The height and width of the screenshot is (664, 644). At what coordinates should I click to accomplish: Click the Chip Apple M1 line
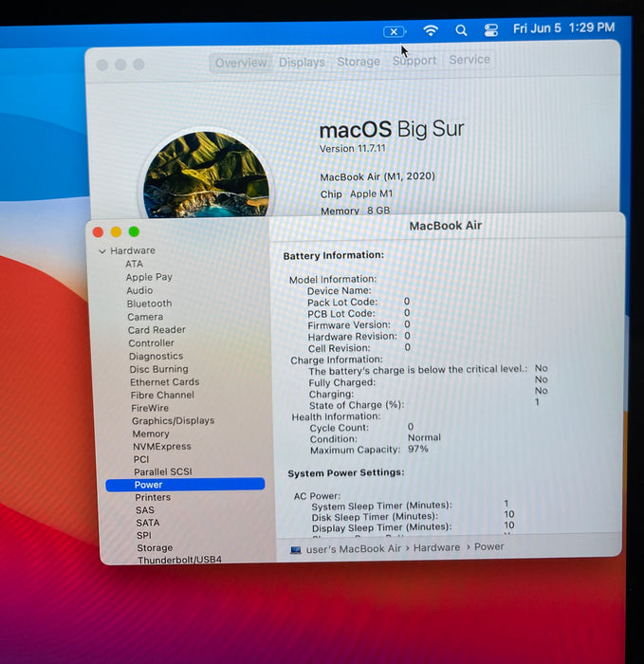[357, 194]
